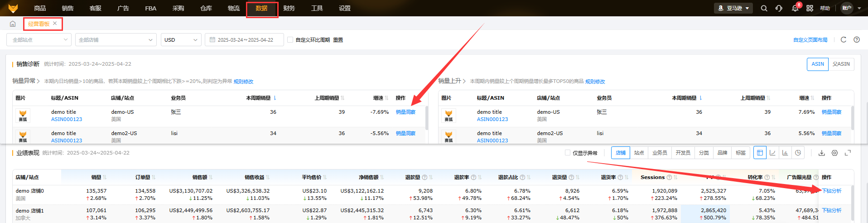Open the 业绩表现 column settings icon

tap(834, 153)
